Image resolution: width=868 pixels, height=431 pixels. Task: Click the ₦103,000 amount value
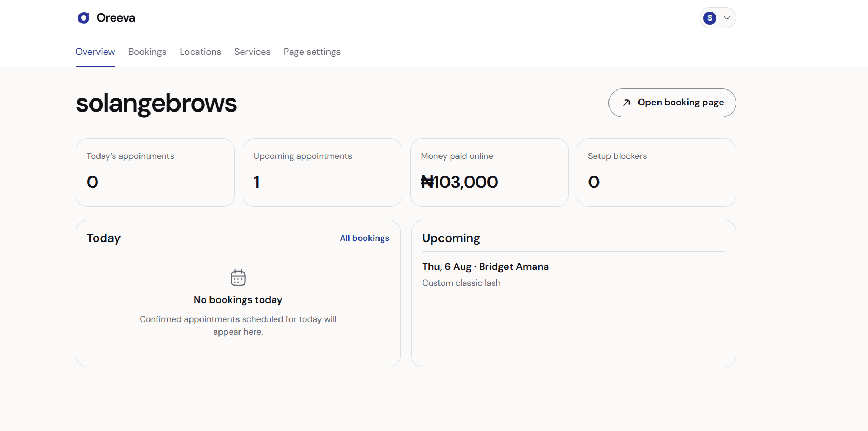[x=460, y=182]
